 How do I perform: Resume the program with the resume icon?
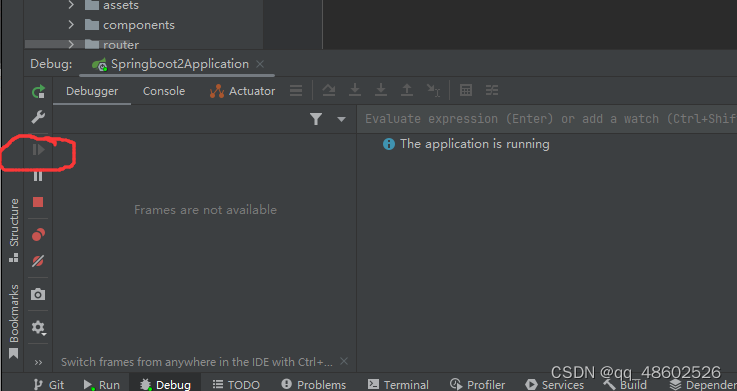point(39,150)
